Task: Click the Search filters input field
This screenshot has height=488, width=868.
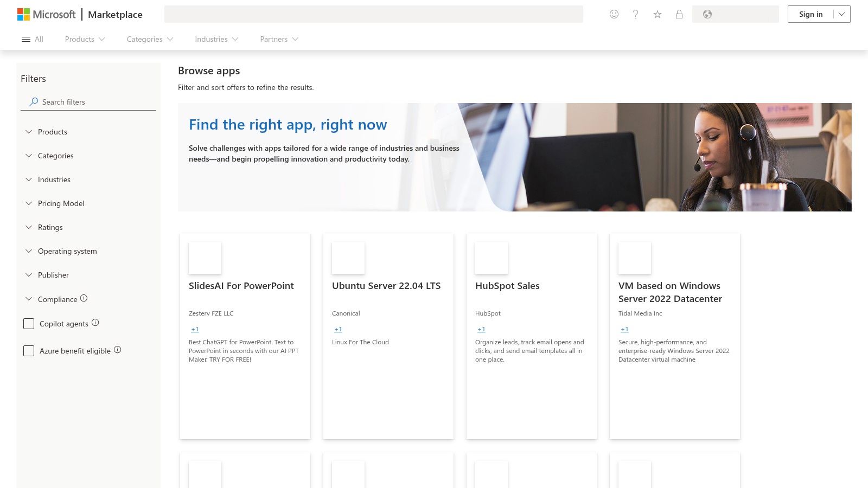Action: pyautogui.click(x=88, y=102)
